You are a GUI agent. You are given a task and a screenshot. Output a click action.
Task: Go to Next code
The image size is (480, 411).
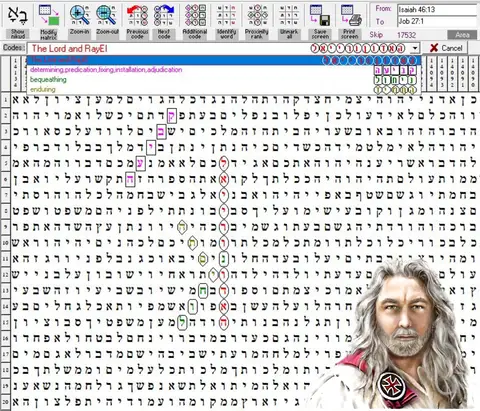pos(164,15)
